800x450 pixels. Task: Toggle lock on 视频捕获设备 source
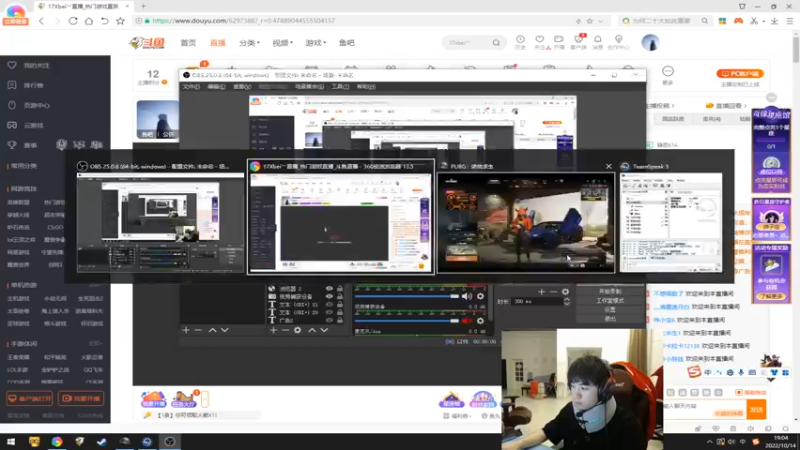tap(340, 296)
